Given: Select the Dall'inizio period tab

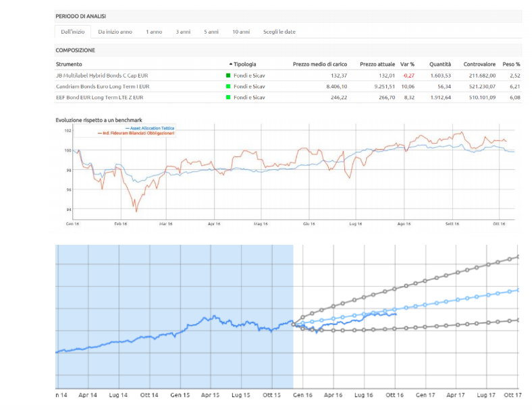Looking at the screenshot, I should (x=72, y=32).
